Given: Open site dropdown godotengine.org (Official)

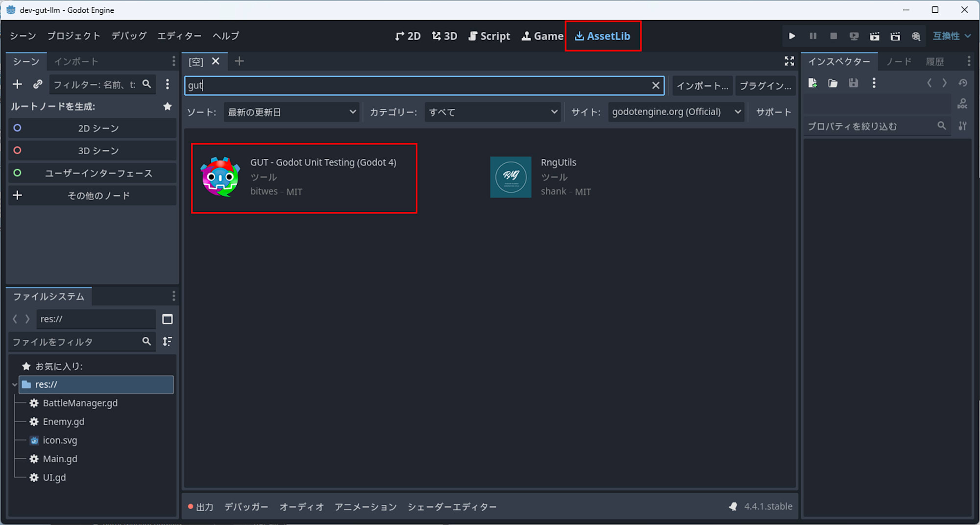Looking at the screenshot, I should (676, 112).
